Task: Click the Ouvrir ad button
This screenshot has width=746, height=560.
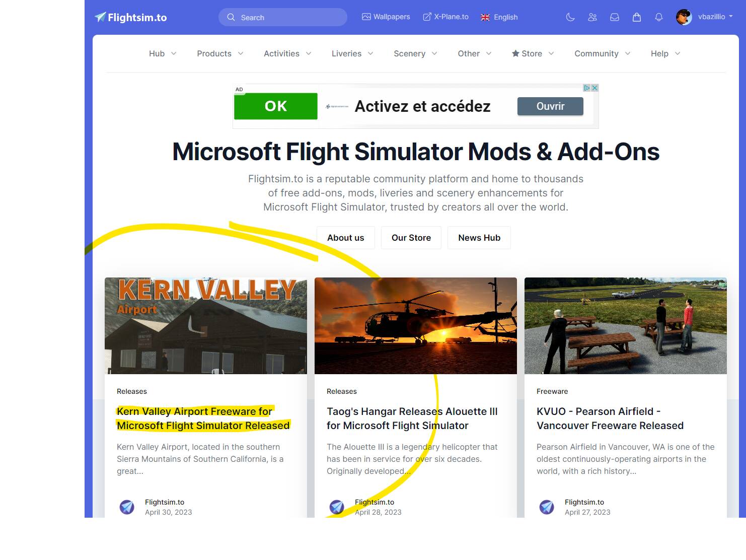Action: tap(550, 106)
